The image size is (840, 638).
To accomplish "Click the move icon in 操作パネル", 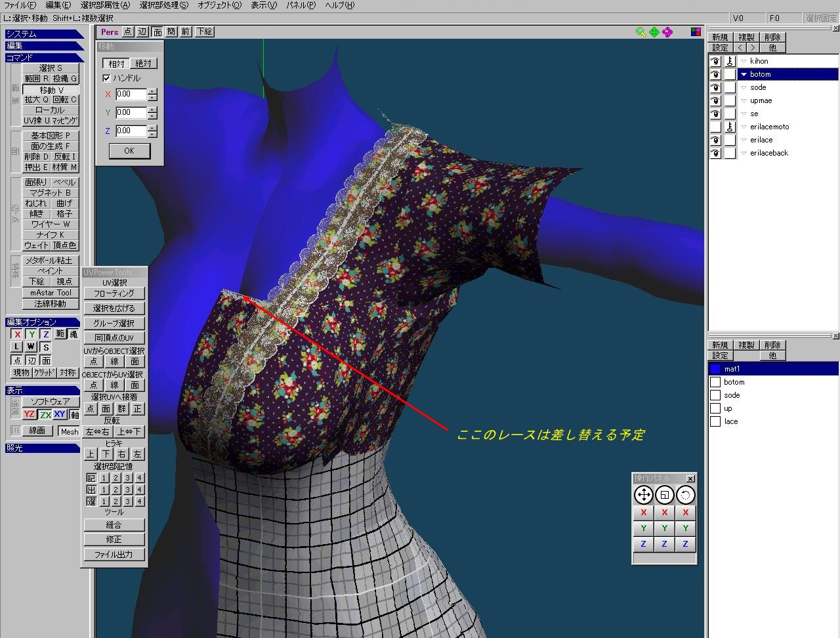I will 643,495.
